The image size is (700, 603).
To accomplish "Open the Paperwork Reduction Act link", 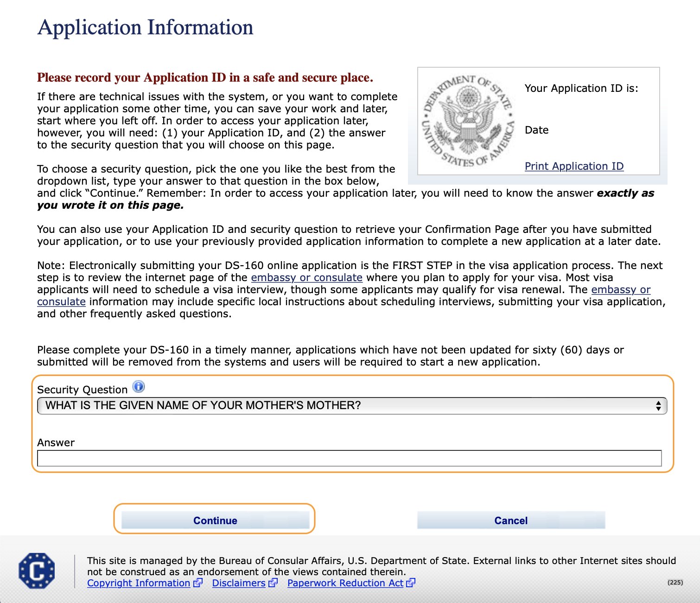I will (x=345, y=583).
